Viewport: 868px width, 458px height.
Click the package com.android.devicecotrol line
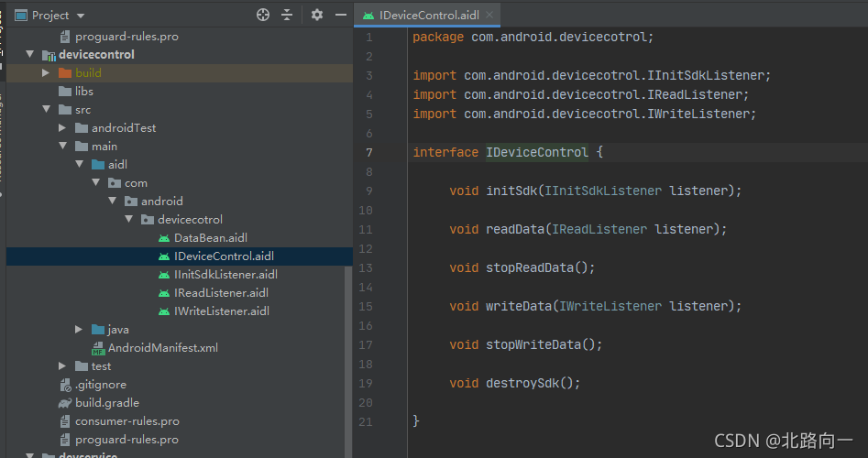point(533,37)
